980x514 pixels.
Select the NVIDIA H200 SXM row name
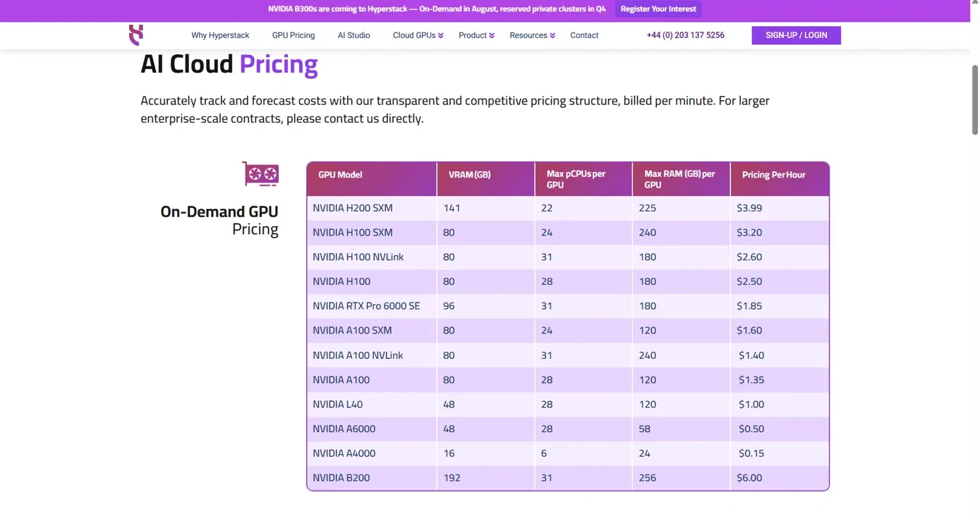353,208
